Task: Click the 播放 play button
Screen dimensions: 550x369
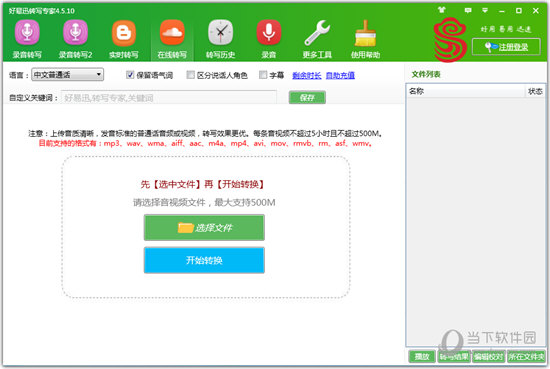Action: click(x=422, y=356)
